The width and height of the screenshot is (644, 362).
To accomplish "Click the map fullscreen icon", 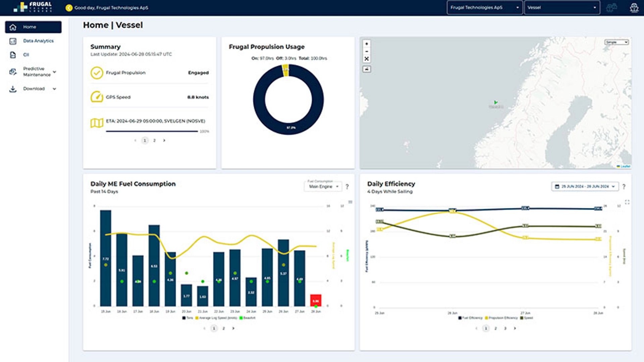I will pos(367,59).
